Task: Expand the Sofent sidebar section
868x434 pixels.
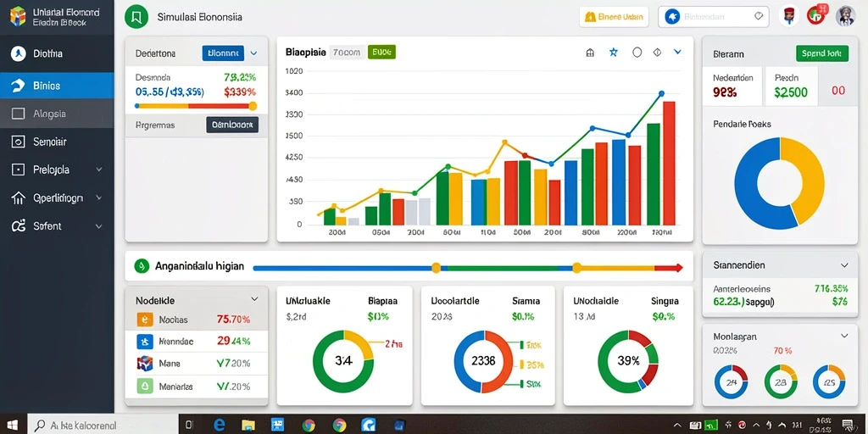Action: 99,225
